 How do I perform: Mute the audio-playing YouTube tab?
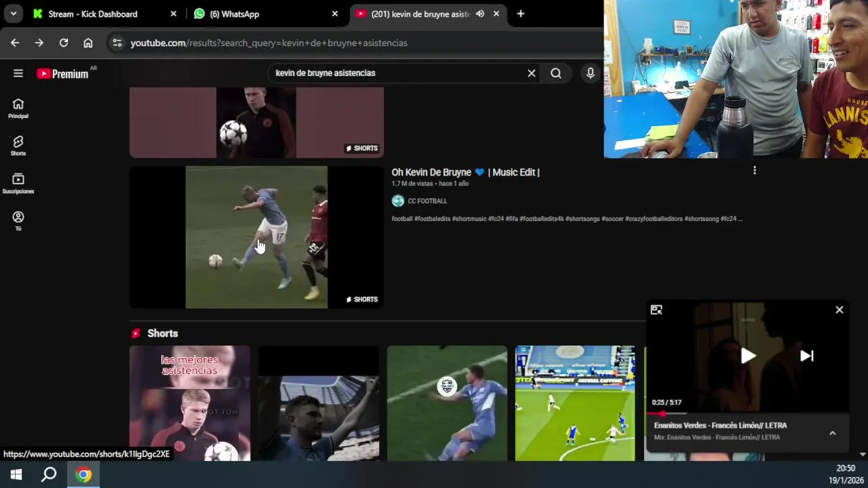coord(480,14)
